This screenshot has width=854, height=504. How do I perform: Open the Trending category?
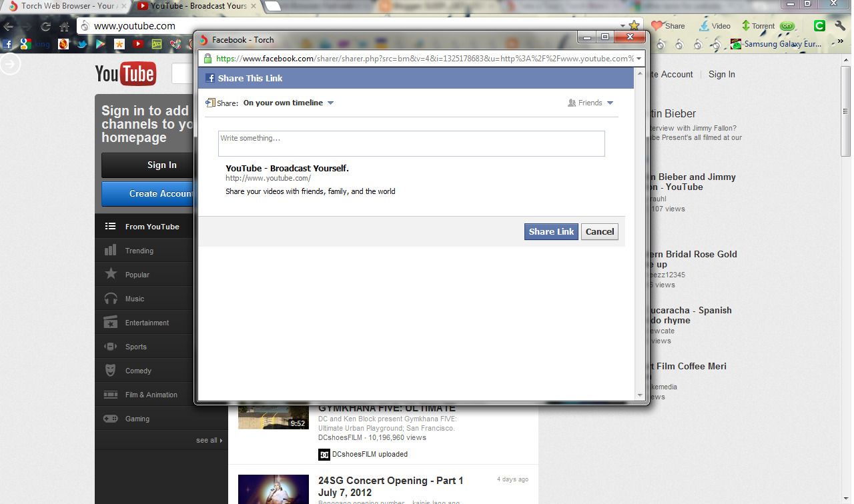[x=144, y=251]
